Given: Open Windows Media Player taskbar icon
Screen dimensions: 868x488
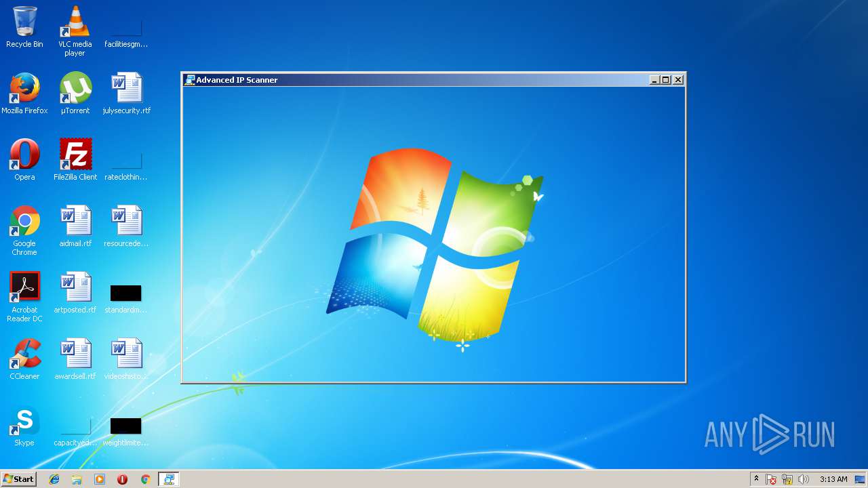Looking at the screenshot, I should [x=100, y=479].
